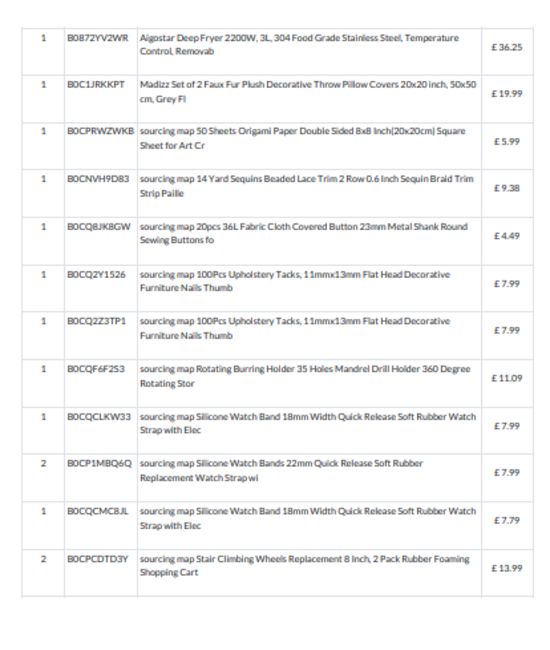Click the £ 19.99 price cell

click(506, 94)
